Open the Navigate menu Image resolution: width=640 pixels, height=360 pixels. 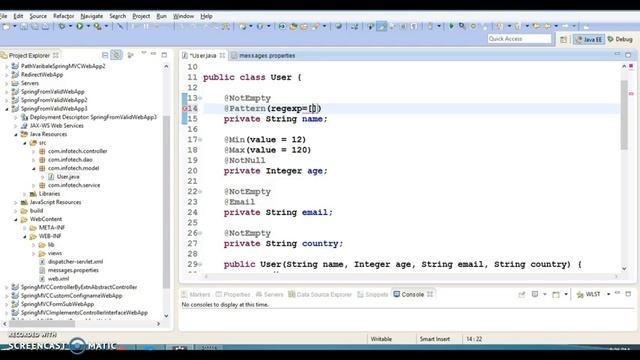point(91,16)
